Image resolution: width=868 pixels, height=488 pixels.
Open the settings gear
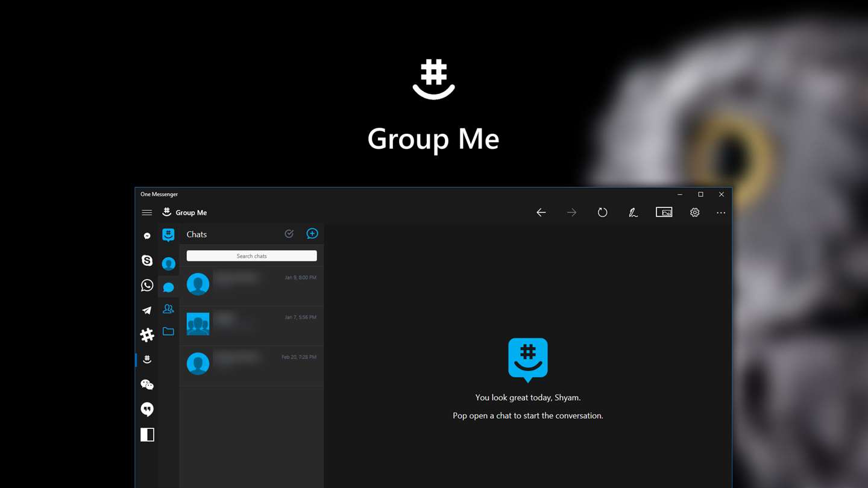[x=694, y=213]
